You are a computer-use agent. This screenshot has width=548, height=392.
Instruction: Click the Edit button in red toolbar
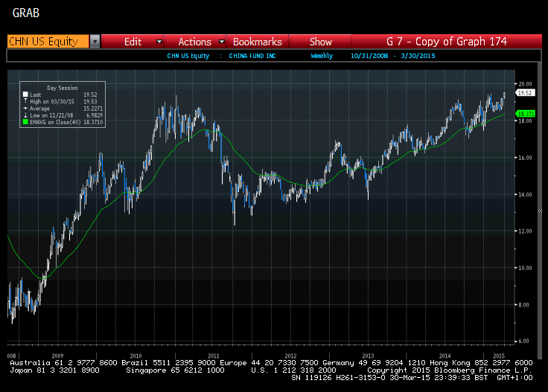[133, 42]
